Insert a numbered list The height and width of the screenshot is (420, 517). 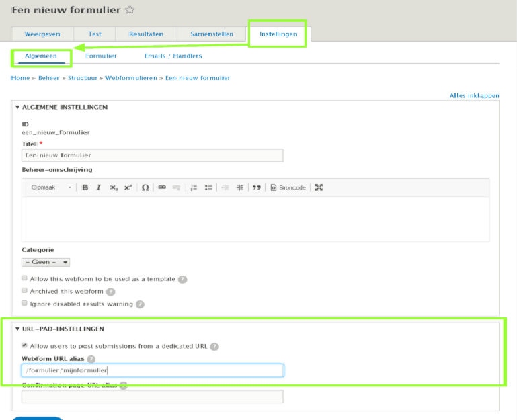tap(194, 187)
